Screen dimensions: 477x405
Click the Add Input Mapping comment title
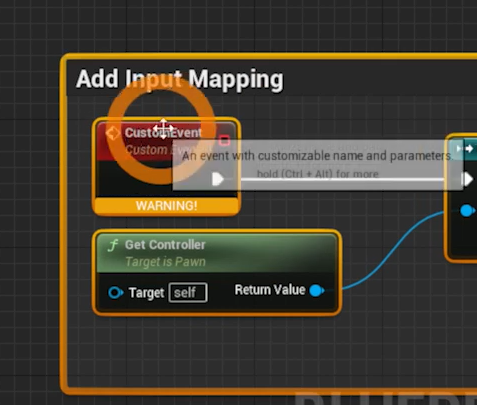tap(180, 79)
